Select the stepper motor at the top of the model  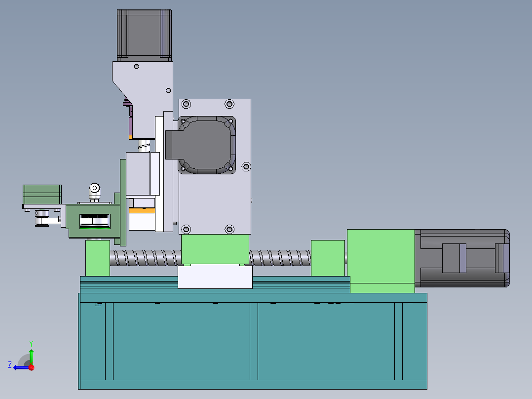point(144,36)
